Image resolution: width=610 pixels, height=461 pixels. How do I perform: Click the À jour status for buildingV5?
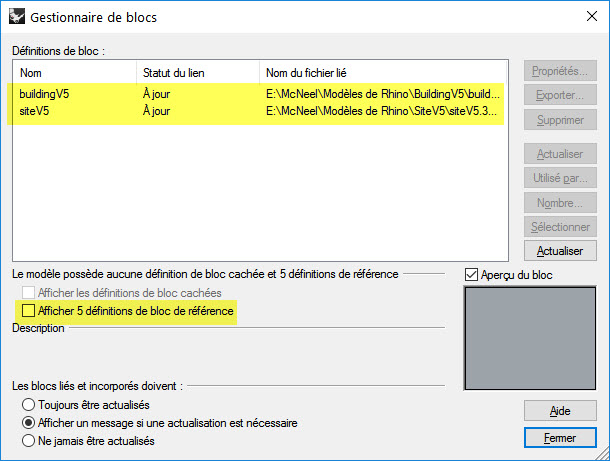tap(156, 94)
